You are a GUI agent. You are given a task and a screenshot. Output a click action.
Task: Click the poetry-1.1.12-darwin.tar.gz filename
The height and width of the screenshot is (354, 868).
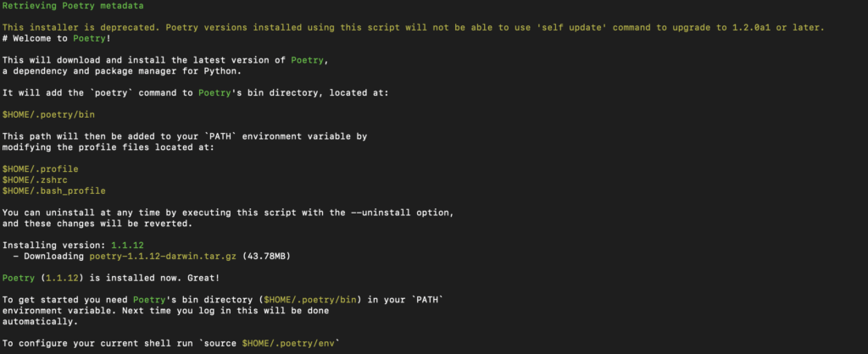159,256
